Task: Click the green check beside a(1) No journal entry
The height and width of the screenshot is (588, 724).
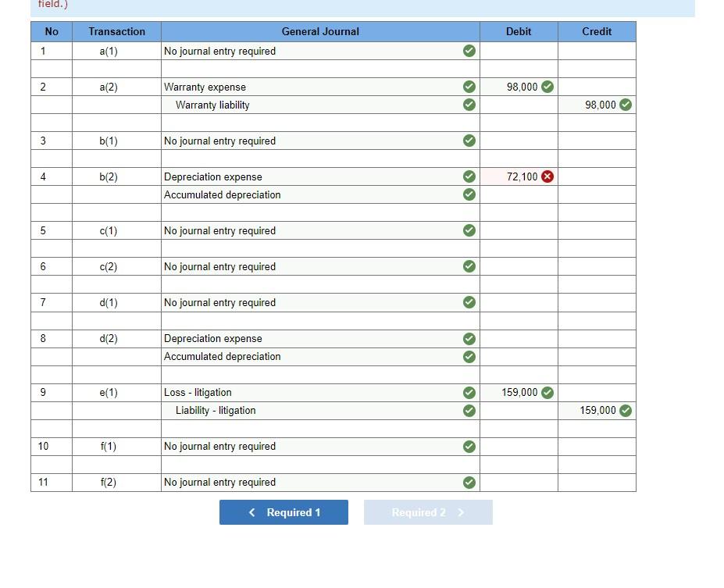Action: (x=469, y=51)
